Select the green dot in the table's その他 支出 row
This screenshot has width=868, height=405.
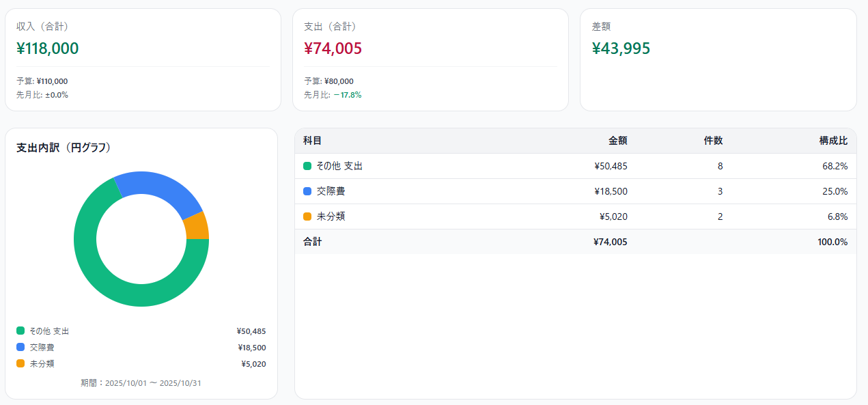(x=307, y=166)
